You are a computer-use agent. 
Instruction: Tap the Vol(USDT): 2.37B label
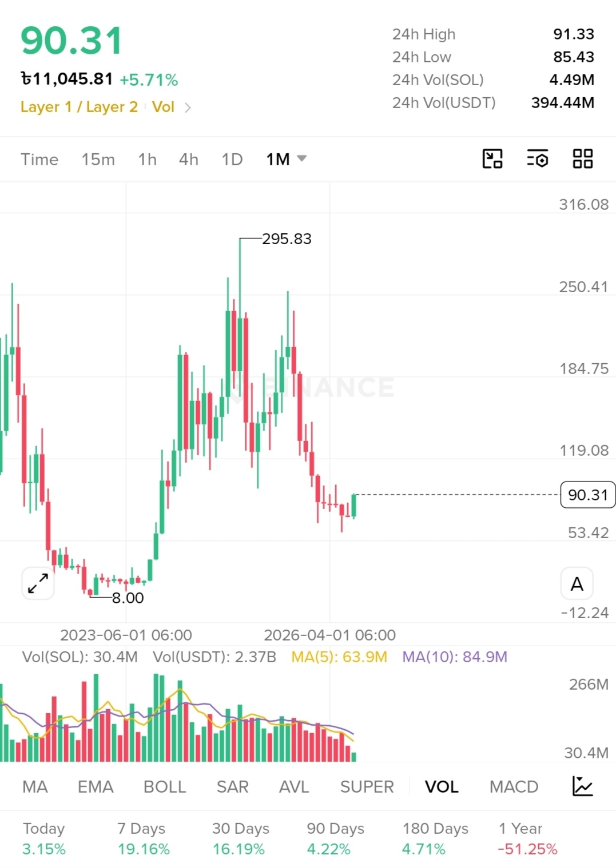(214, 657)
